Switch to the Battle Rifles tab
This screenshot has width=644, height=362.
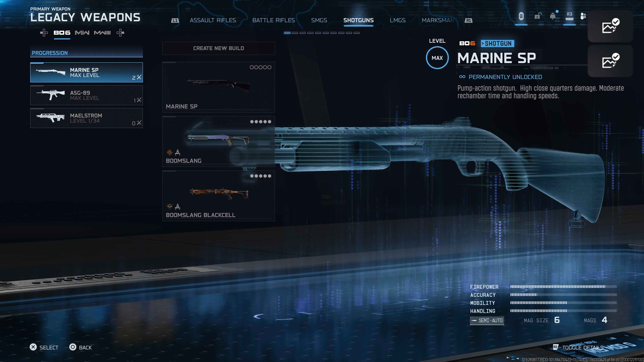tap(274, 20)
